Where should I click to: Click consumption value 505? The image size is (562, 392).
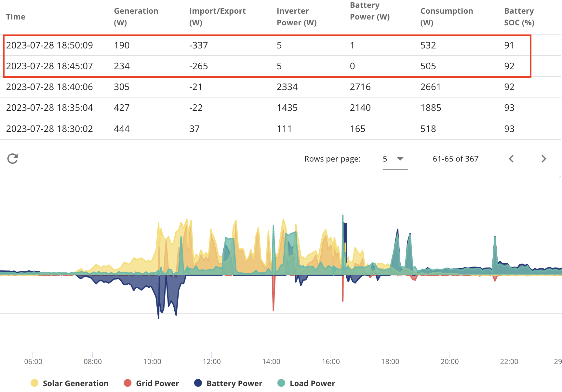[x=428, y=66]
